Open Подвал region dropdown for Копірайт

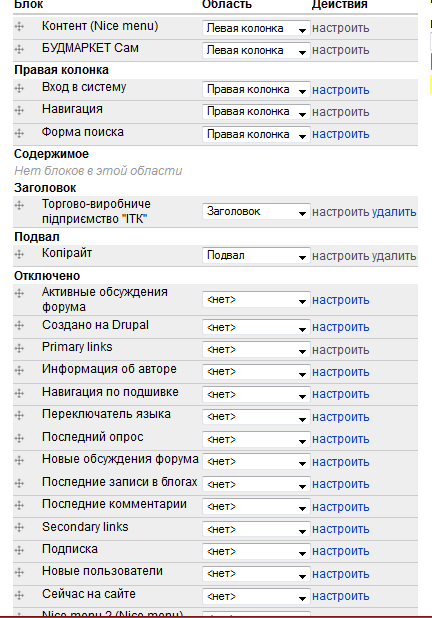[x=256, y=255]
